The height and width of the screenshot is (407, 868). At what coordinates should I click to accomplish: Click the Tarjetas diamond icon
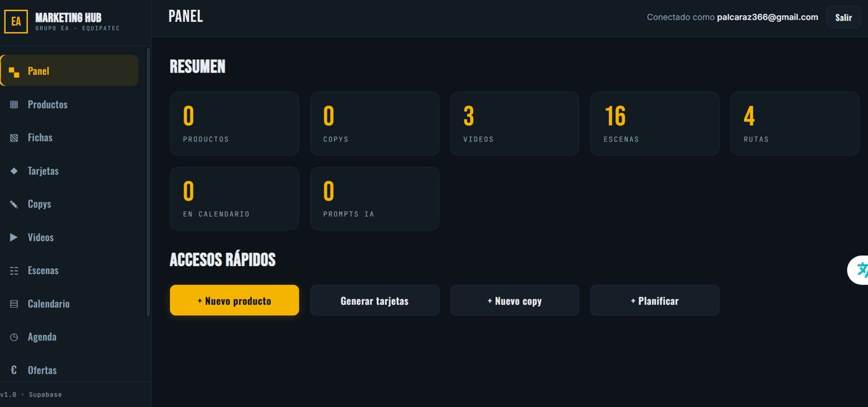[14, 171]
